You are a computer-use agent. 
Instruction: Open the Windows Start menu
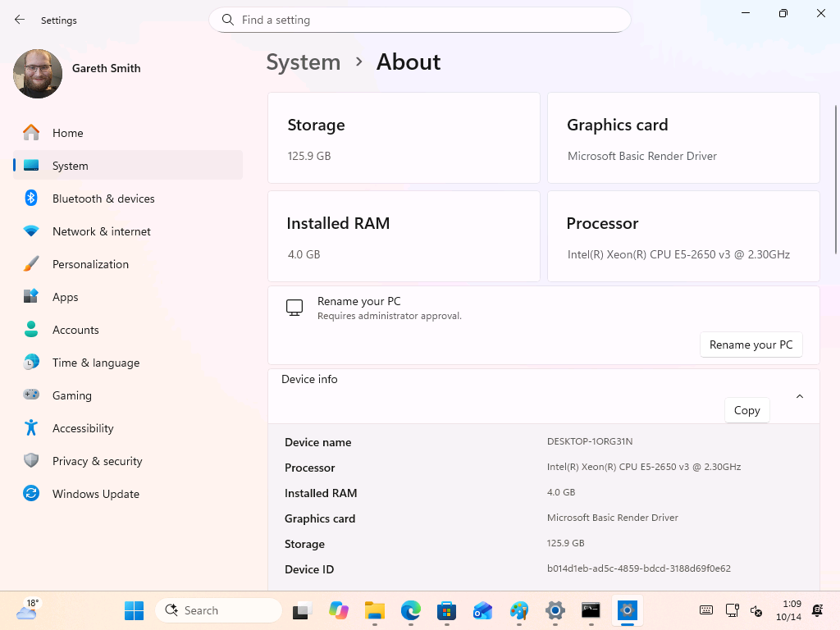coord(134,610)
